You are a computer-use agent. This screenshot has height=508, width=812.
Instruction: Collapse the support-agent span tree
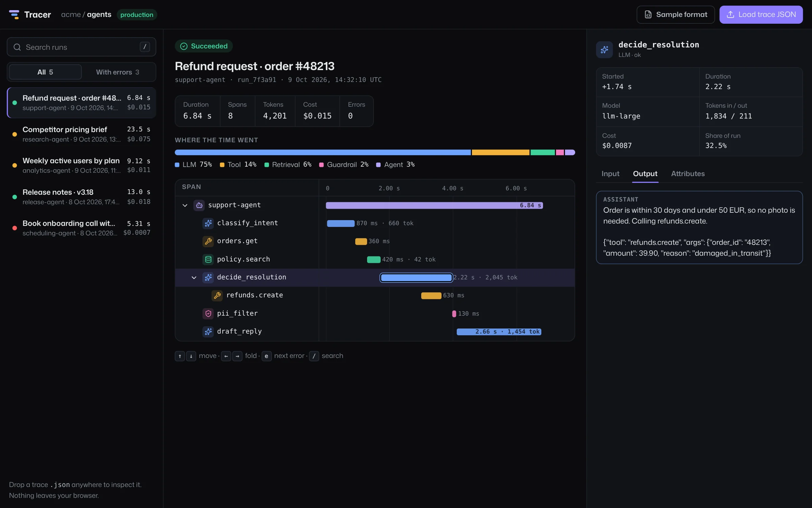185,205
